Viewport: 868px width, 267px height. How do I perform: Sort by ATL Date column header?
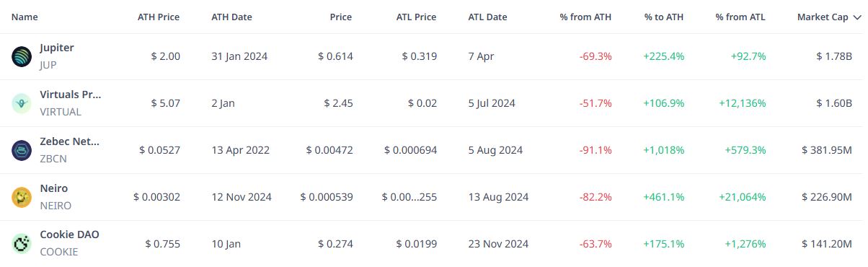click(488, 17)
